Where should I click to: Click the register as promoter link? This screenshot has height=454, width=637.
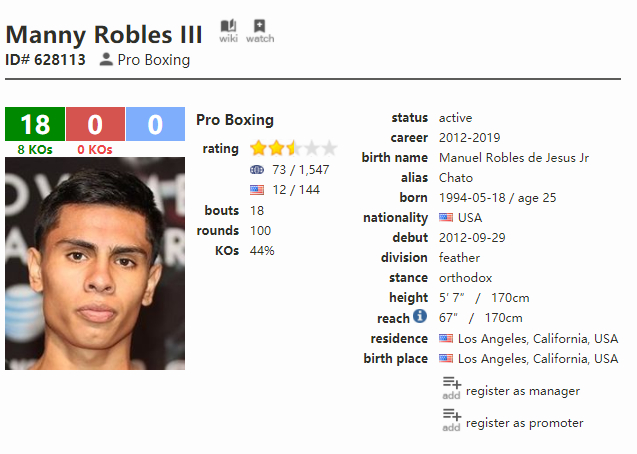524,423
